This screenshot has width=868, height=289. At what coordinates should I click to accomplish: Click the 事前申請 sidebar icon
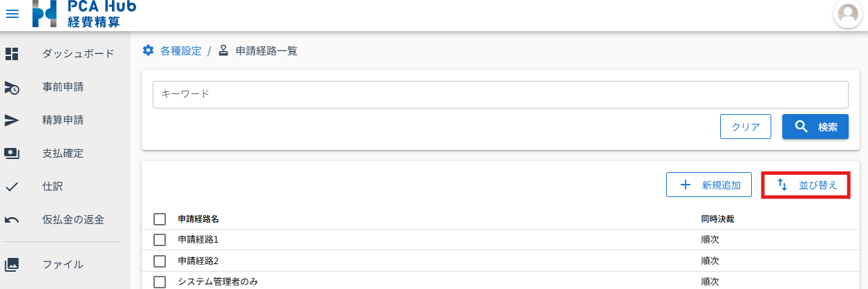pos(12,87)
